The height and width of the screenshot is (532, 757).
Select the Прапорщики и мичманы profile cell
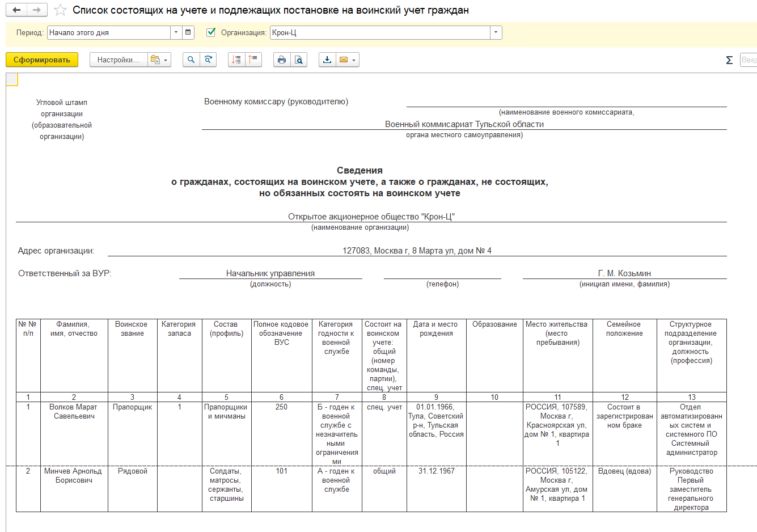227,434
